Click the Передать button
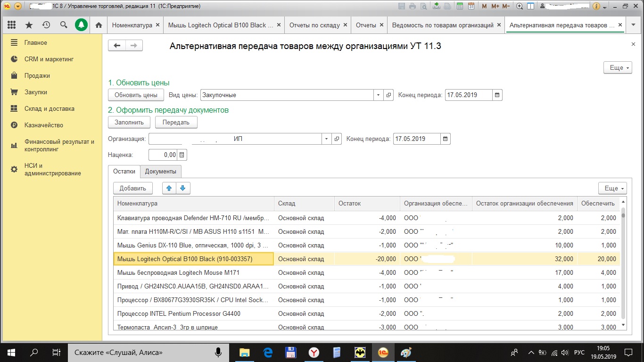 176,122
